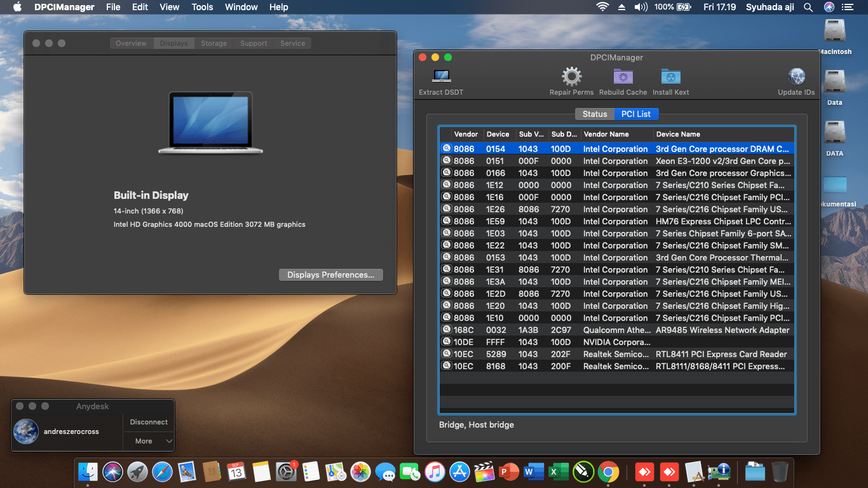This screenshot has height=488, width=868.
Task: Click the Displays Preferences button
Action: (330, 274)
